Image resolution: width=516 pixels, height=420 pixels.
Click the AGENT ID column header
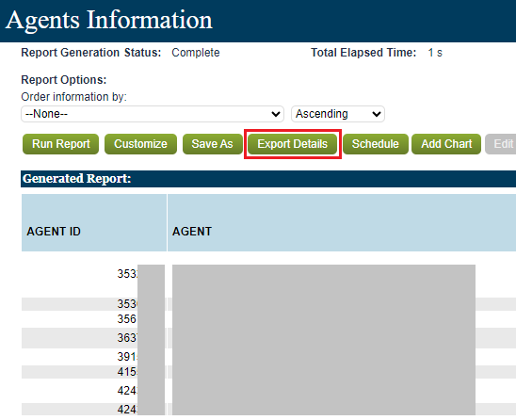[94, 223]
